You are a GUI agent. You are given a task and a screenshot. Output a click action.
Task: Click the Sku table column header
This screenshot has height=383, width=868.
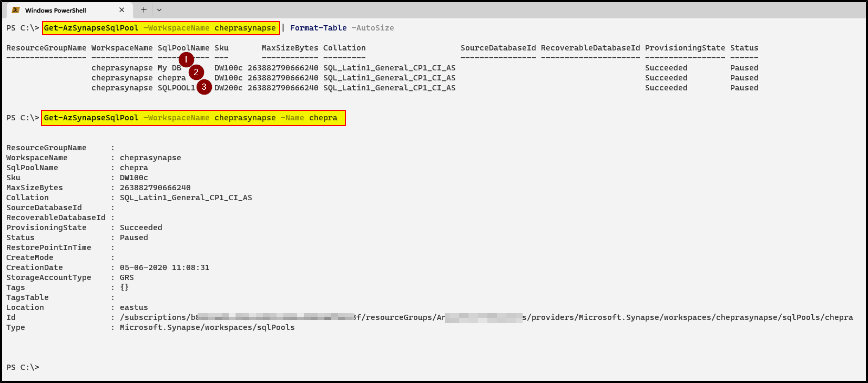click(221, 48)
